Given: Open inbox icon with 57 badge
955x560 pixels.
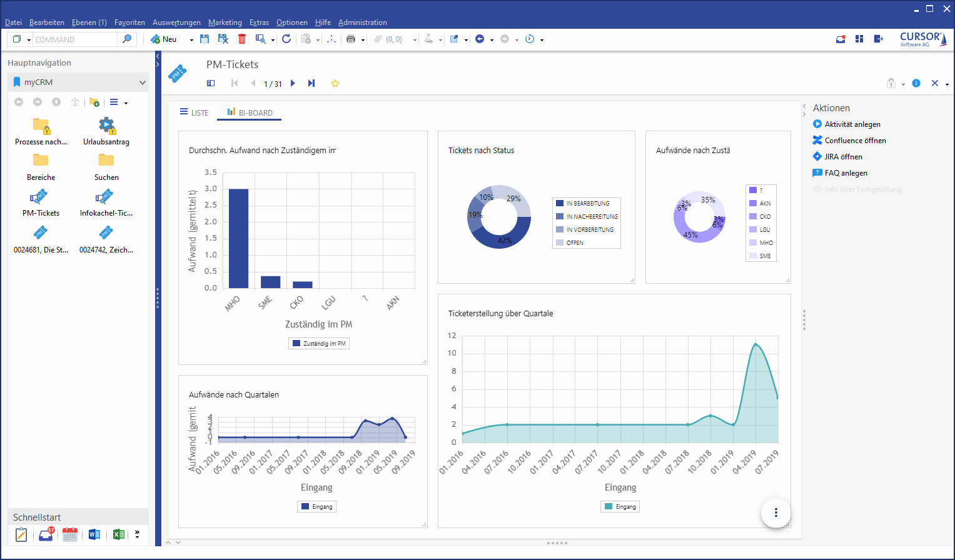Looking at the screenshot, I should 46,534.
